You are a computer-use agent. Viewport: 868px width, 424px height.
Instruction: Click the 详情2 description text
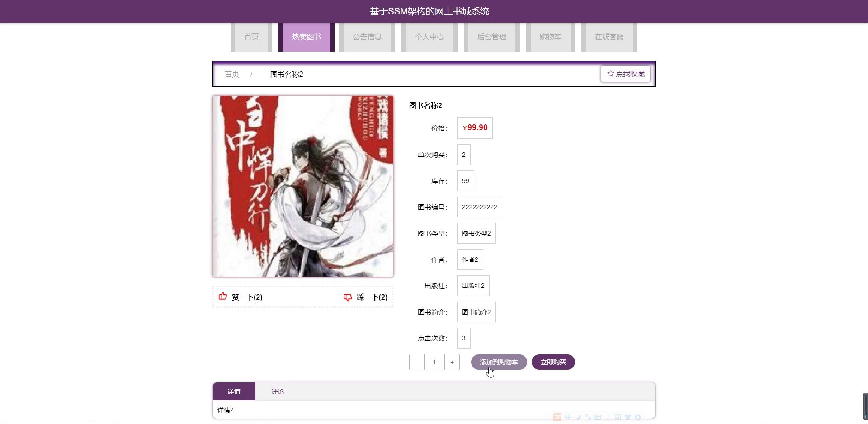pyautogui.click(x=226, y=410)
